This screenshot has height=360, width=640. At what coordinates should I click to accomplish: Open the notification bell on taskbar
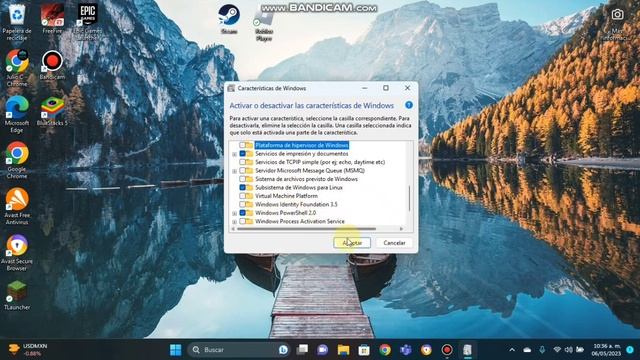[630, 350]
